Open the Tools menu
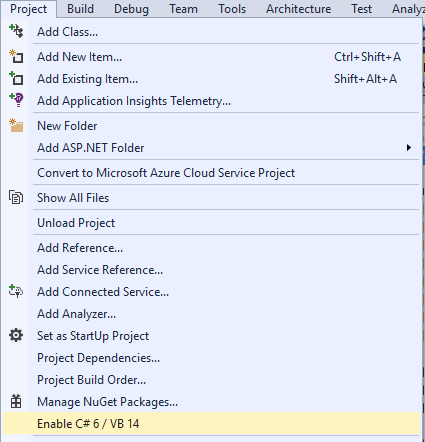Viewport: 425px width, 442px height. pos(232,9)
